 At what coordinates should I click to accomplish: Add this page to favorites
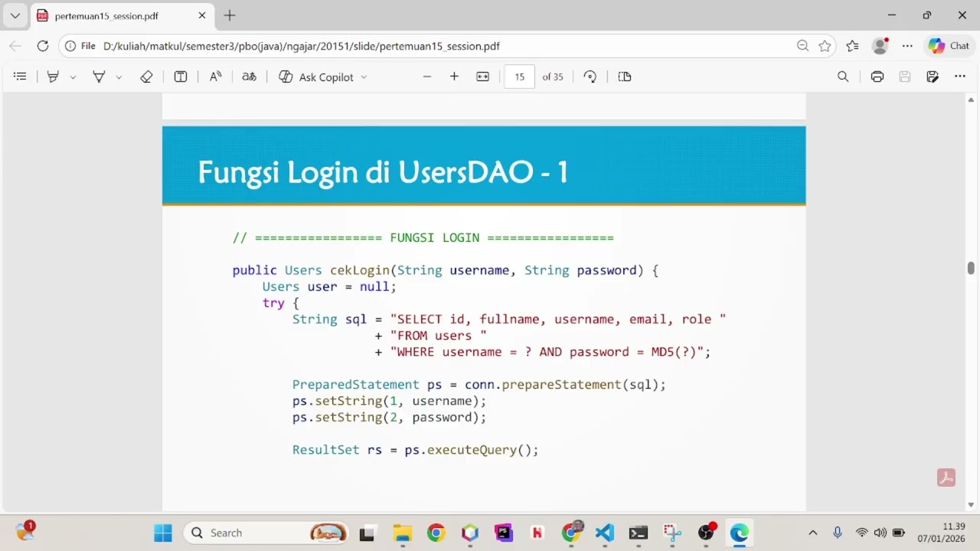click(825, 46)
